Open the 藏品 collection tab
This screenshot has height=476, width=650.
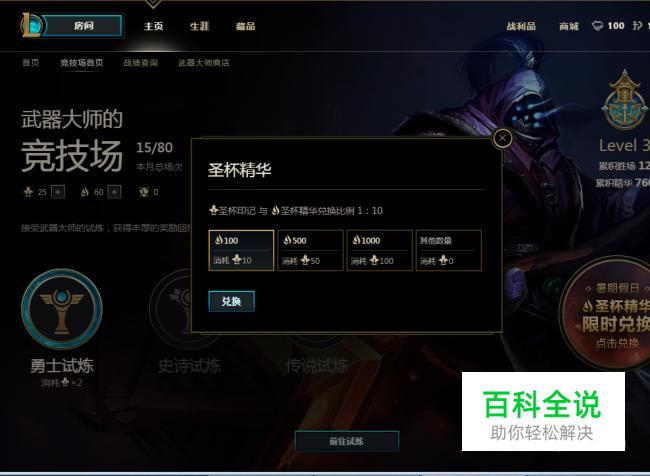pos(245,26)
